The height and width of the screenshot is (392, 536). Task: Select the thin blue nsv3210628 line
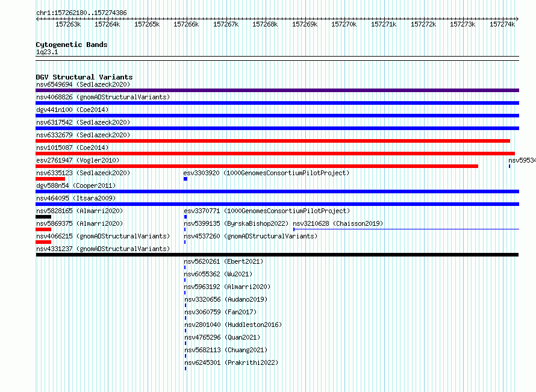(x=406, y=229)
